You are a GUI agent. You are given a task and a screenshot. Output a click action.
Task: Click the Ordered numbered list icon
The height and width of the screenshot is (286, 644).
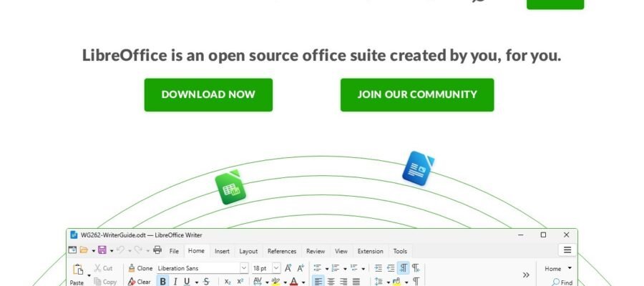pyautogui.click(x=335, y=268)
